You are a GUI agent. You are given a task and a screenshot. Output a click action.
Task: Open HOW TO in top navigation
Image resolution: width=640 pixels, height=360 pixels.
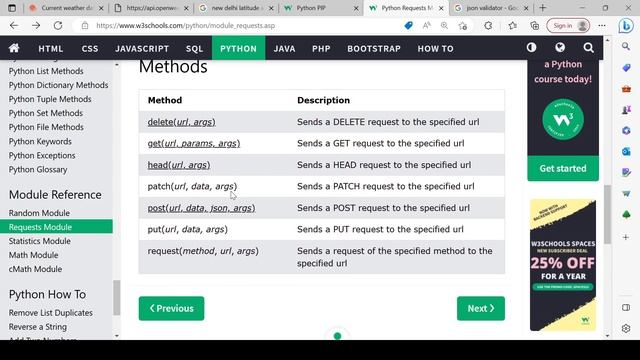pyautogui.click(x=435, y=48)
